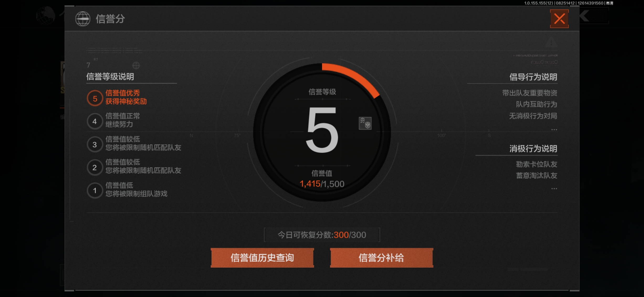644x297 pixels.
Task: Click the globe icon beside 信誉分 title
Action: 83,19
